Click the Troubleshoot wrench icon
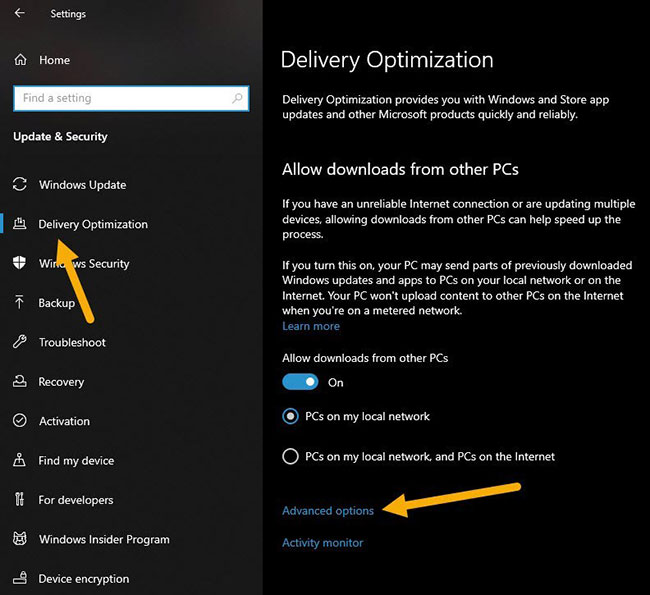The image size is (650, 595). pos(19,342)
